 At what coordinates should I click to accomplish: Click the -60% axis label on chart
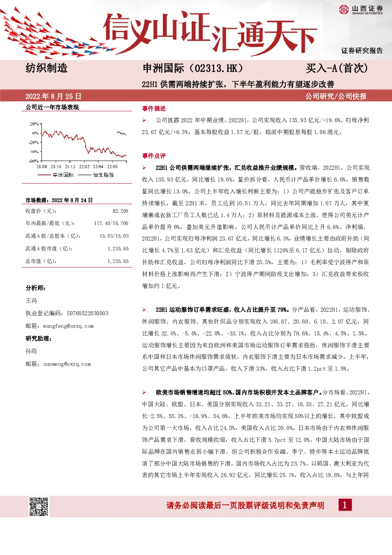tap(34, 161)
